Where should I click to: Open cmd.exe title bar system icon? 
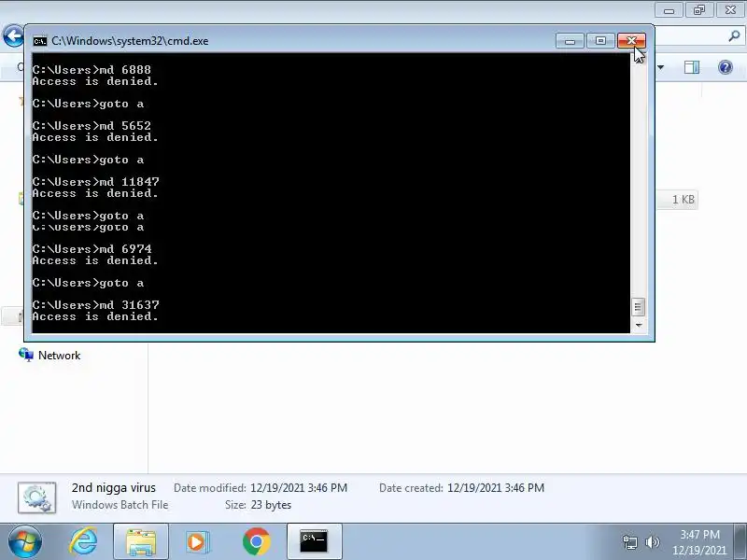tap(40, 41)
